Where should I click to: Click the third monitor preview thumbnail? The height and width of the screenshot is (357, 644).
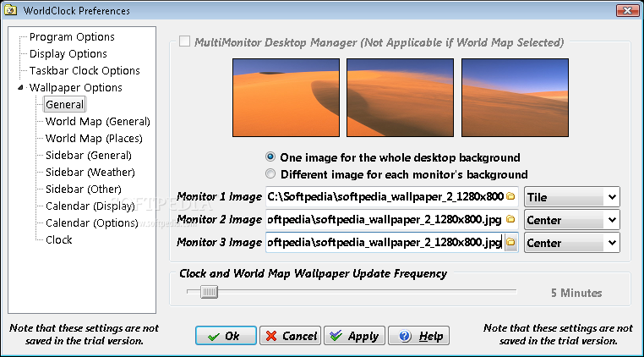515,97
